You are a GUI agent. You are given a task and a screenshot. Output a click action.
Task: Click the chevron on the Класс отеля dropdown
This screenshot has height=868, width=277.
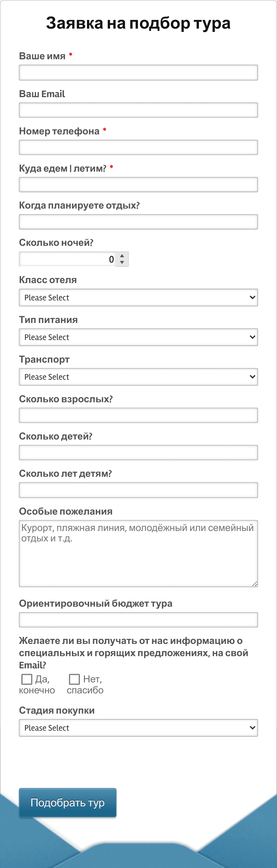point(253,298)
